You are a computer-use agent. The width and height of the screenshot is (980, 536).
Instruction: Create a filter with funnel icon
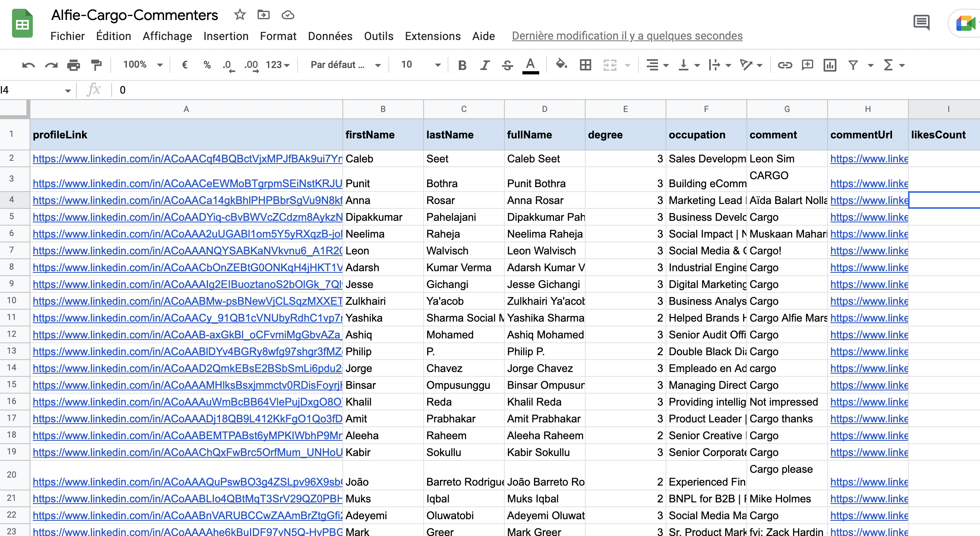click(853, 65)
